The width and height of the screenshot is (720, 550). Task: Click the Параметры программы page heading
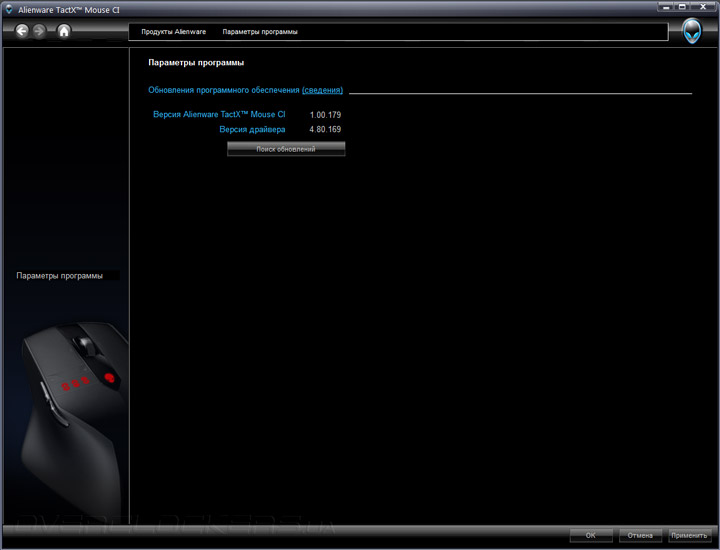(196, 62)
